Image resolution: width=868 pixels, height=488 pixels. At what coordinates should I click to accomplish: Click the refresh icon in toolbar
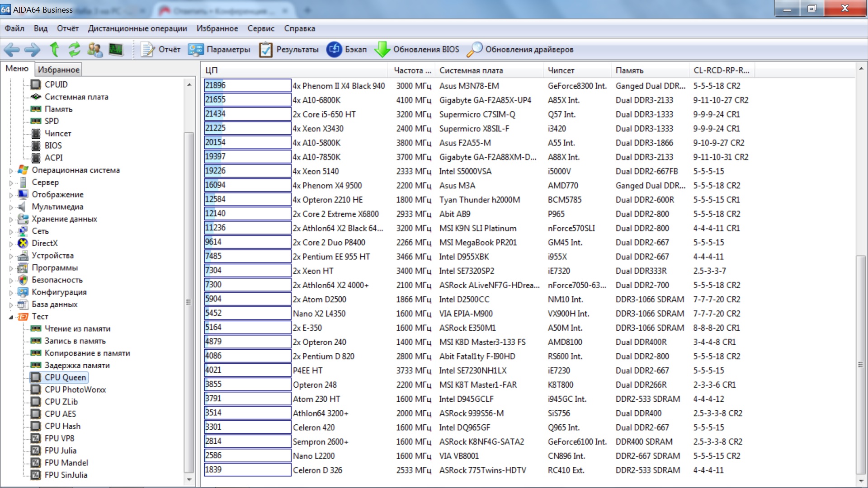pos(74,49)
